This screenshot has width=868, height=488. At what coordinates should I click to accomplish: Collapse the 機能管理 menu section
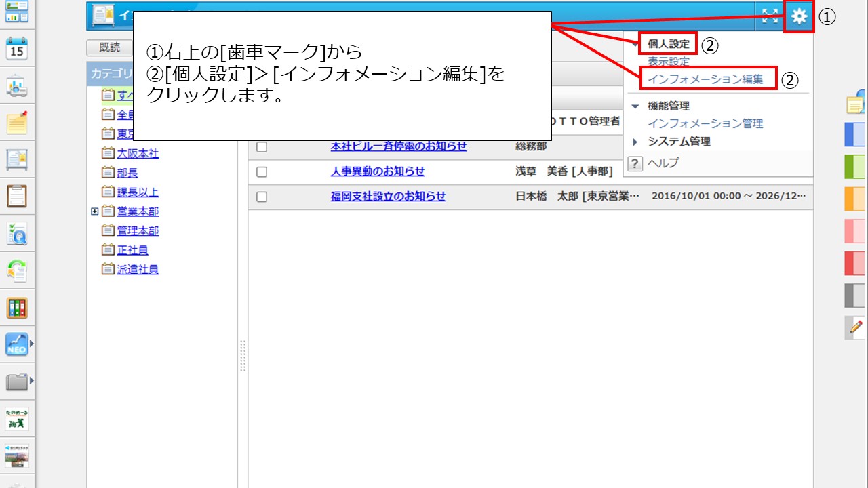635,106
